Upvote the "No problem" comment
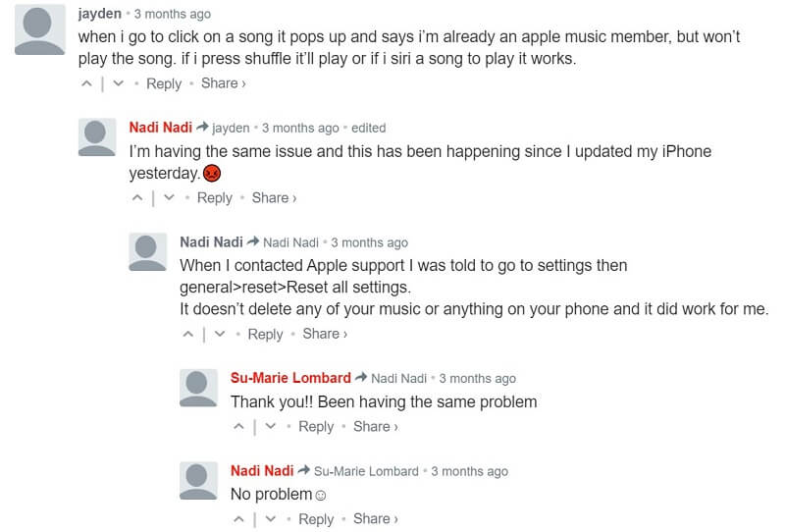Screen dimensions: 785x532 (x=239, y=519)
